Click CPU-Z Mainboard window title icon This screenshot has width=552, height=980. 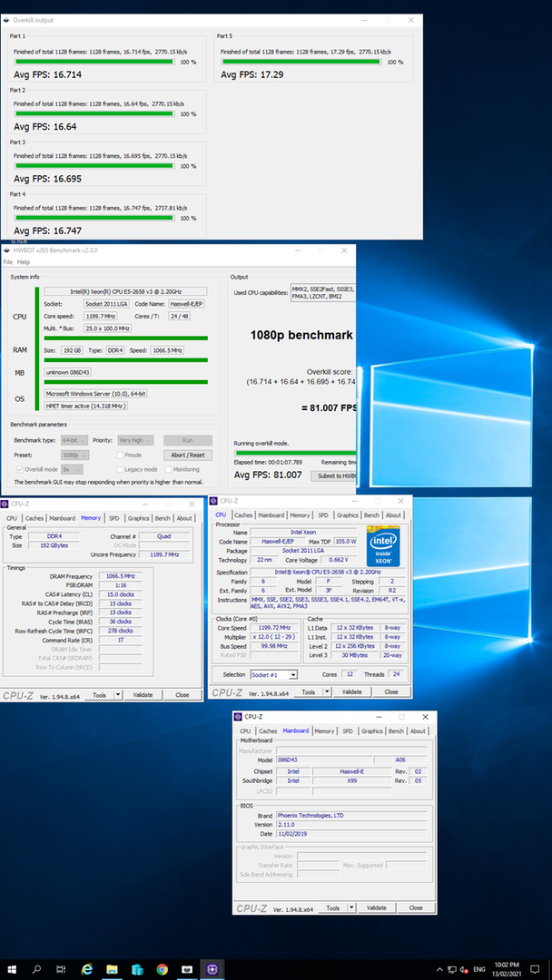tap(238, 717)
